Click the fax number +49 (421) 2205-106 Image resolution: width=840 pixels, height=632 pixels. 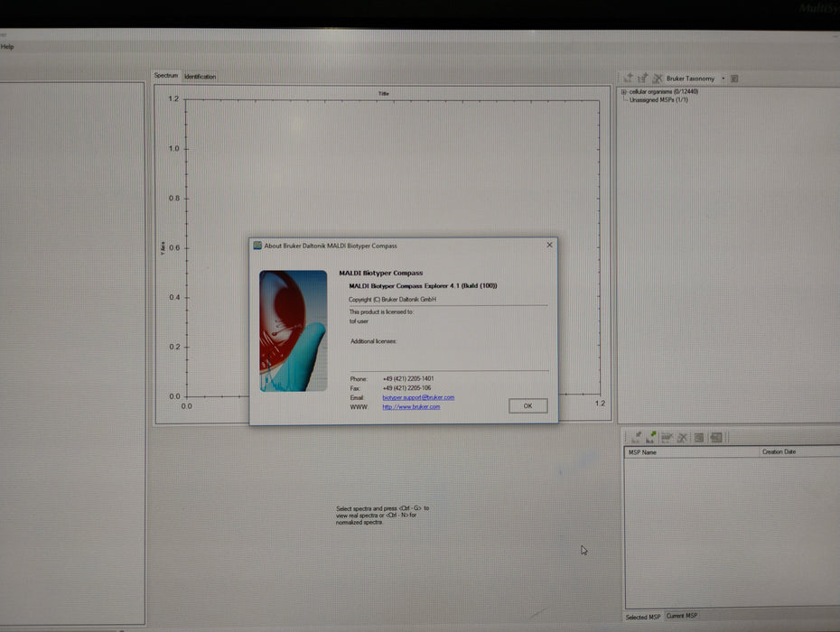click(x=406, y=388)
